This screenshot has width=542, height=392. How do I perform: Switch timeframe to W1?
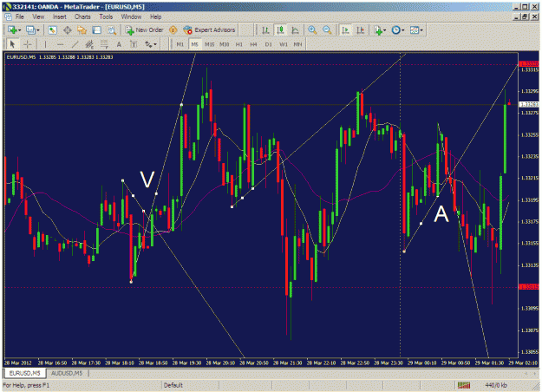[x=284, y=44]
